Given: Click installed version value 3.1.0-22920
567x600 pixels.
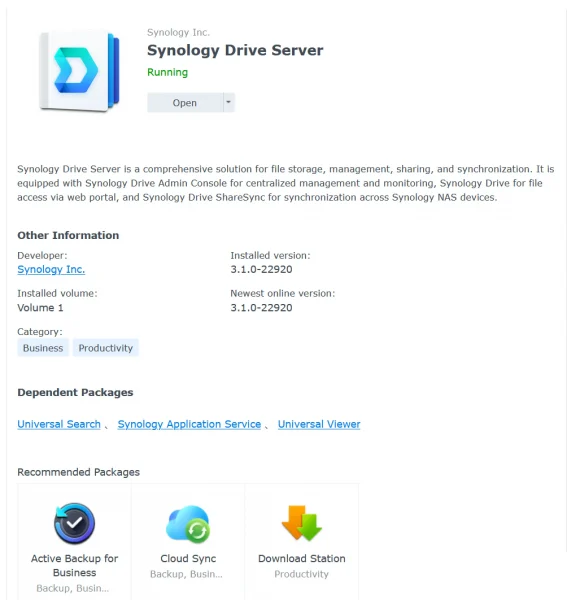Looking at the screenshot, I should click(x=261, y=269).
